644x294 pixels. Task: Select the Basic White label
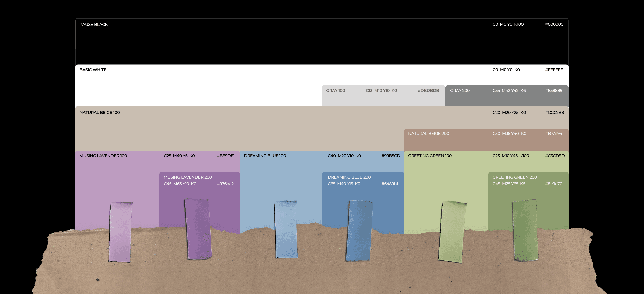[93, 70]
